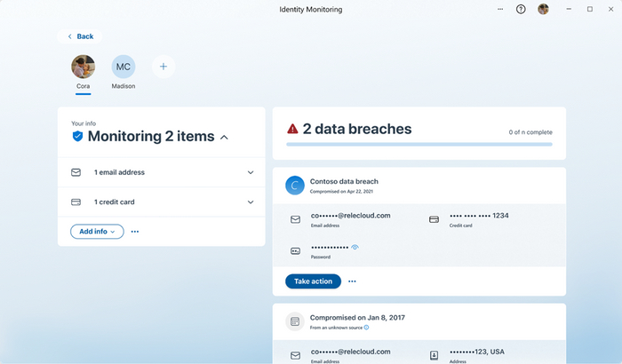Click the red warning triangle icon

(292, 129)
